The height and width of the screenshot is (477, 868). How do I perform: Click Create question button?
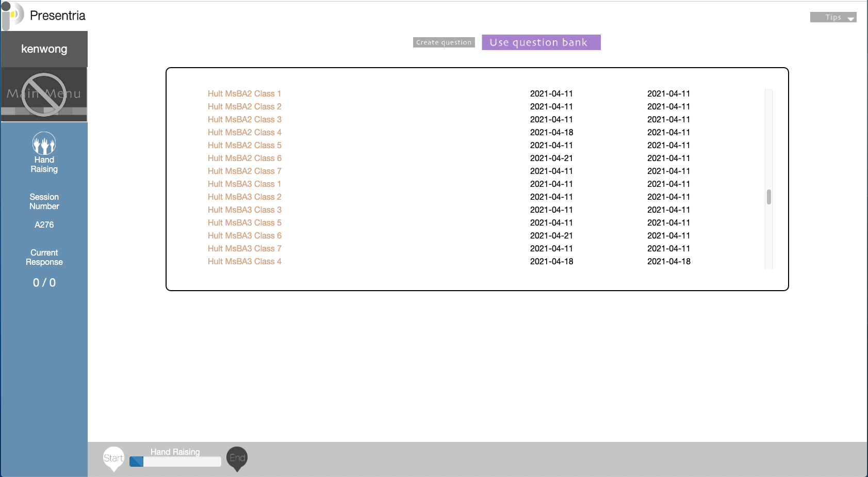(444, 42)
